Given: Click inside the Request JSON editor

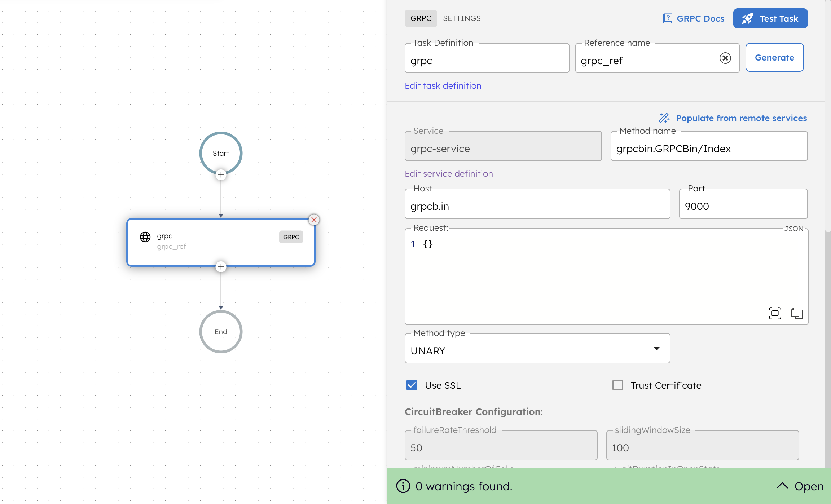Looking at the screenshot, I should (606, 277).
